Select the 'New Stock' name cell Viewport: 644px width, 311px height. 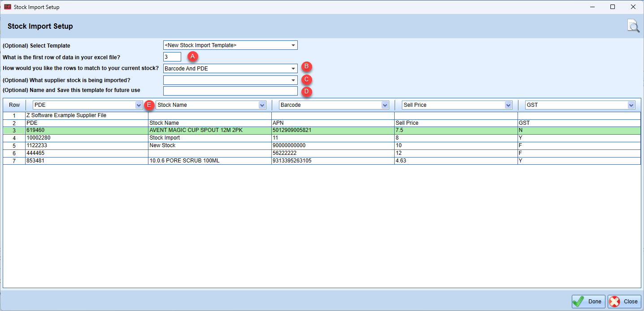point(210,145)
